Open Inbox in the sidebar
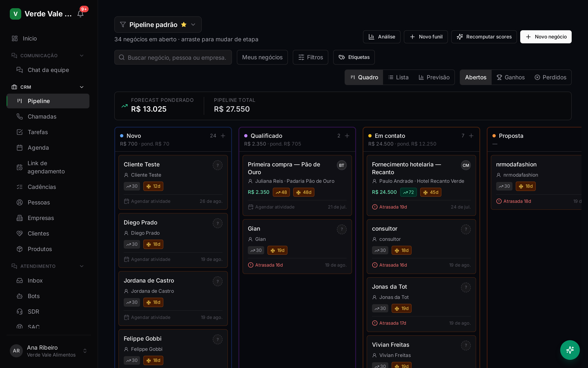Image resolution: width=588 pixels, height=368 pixels. pos(48,280)
